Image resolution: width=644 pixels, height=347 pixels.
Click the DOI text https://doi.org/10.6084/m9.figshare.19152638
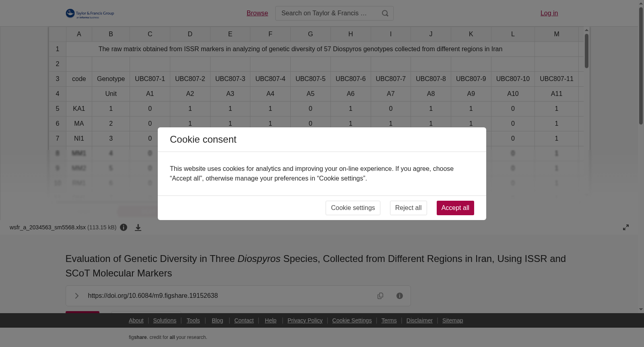click(153, 296)
